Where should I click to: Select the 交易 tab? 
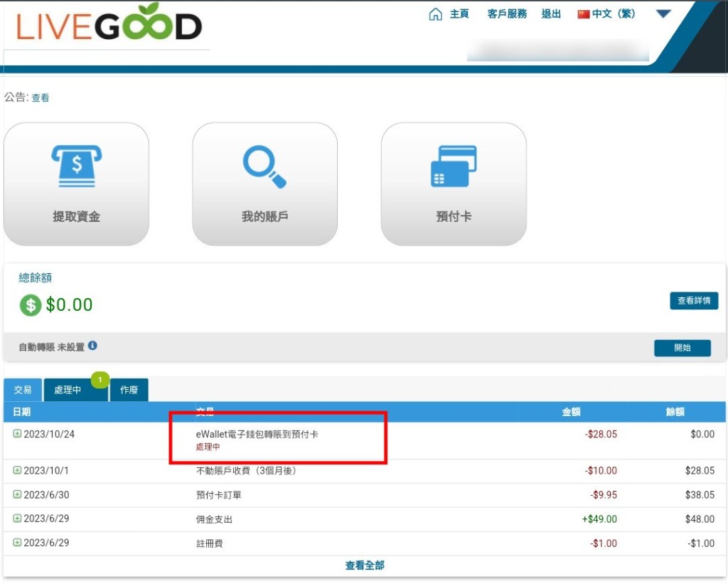[23, 390]
